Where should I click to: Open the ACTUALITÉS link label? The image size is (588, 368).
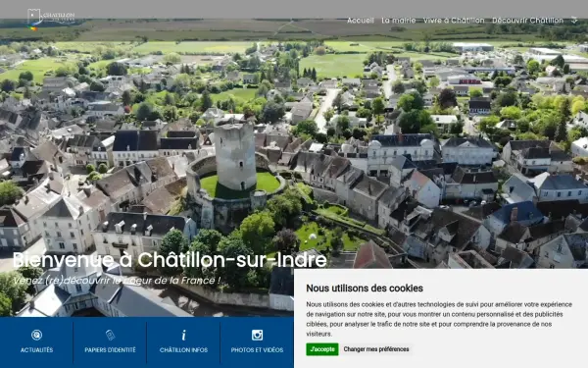[37, 350]
